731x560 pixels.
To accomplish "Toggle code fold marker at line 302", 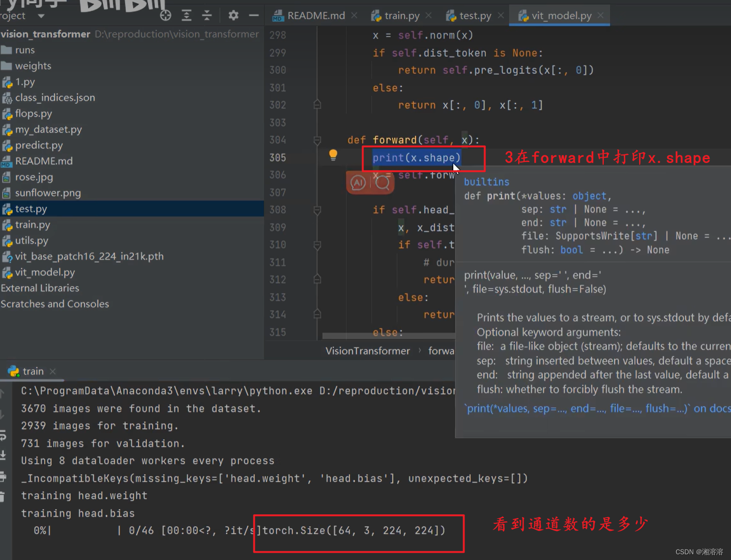I will 317,105.
